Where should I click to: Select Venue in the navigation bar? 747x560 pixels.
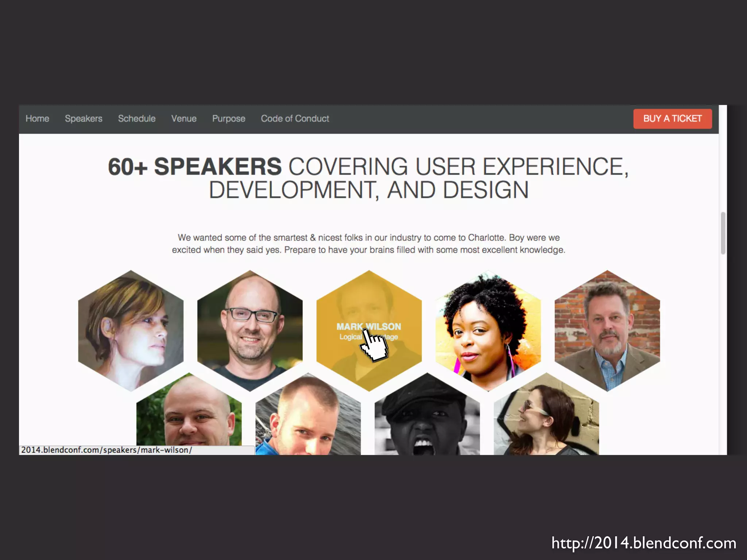pyautogui.click(x=184, y=118)
